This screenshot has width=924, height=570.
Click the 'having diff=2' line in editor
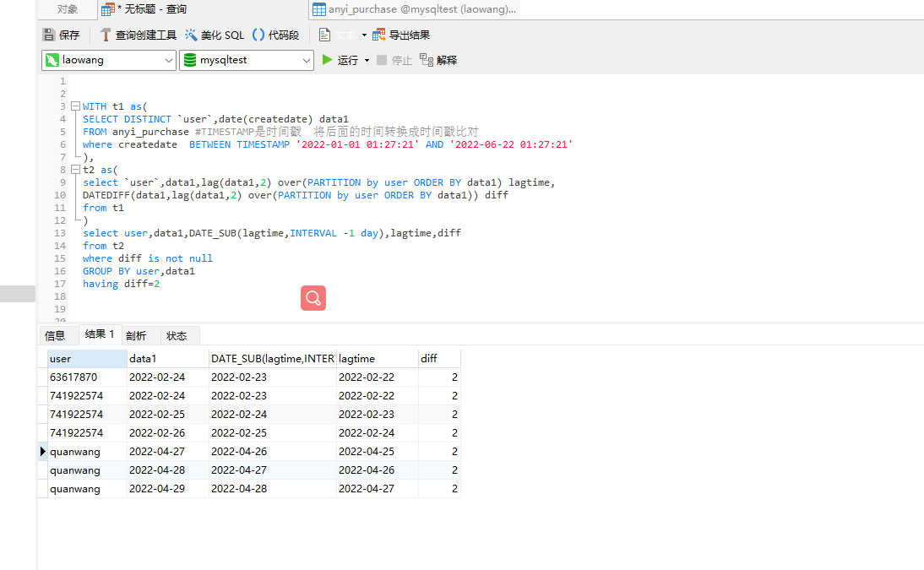[121, 284]
